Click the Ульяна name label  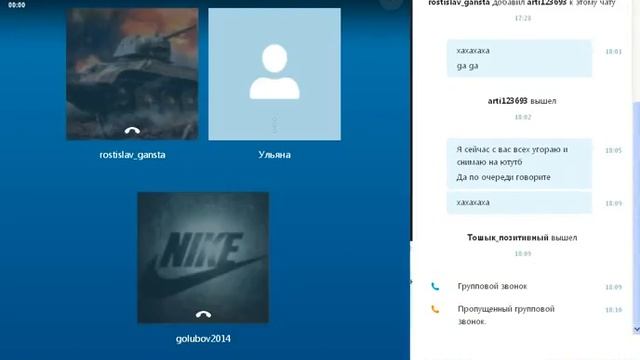point(274,155)
